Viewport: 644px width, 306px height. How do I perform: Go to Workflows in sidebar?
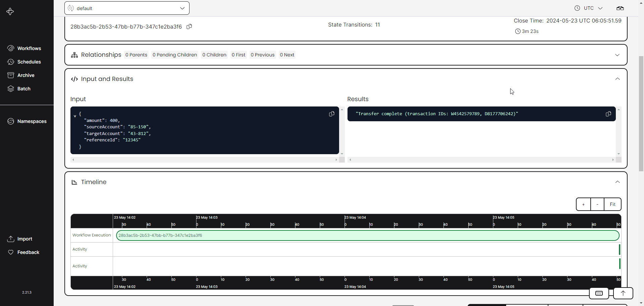29,48
